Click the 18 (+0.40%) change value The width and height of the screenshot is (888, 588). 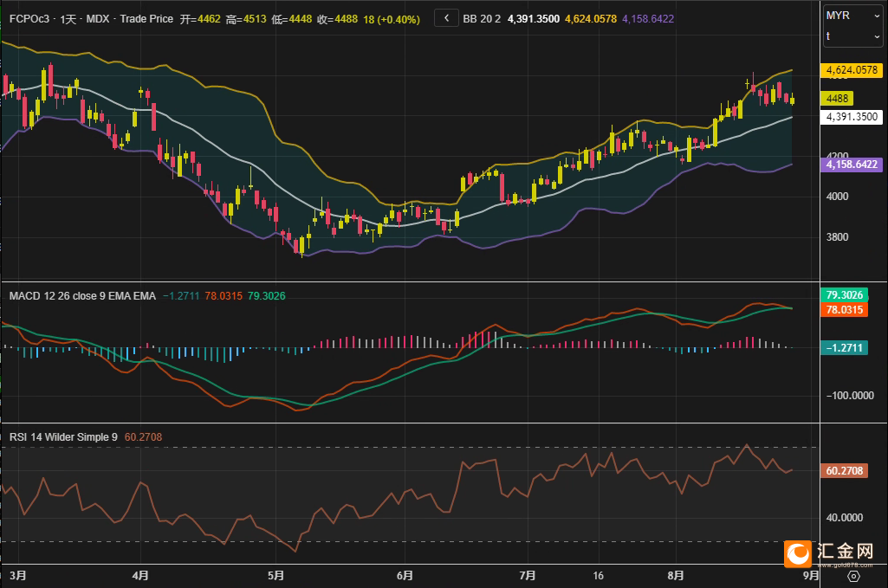392,19
